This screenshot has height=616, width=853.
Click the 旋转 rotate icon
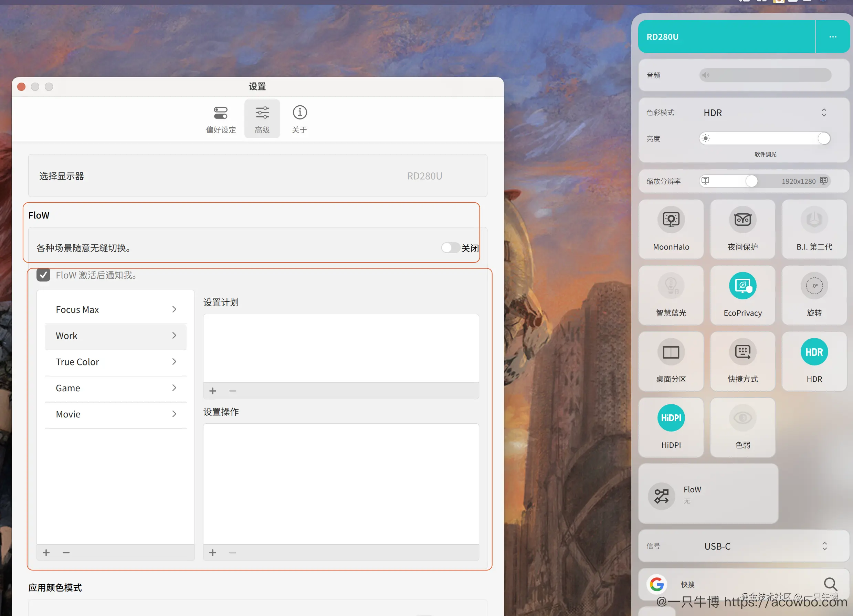tap(814, 286)
